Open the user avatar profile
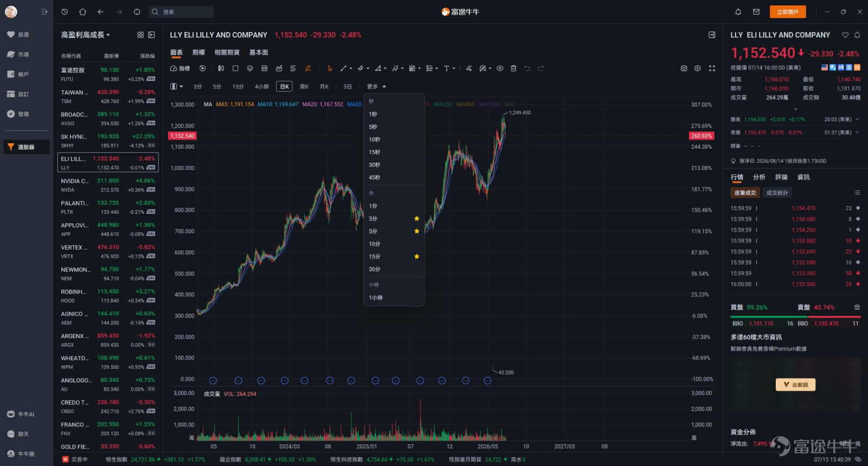 (x=11, y=11)
